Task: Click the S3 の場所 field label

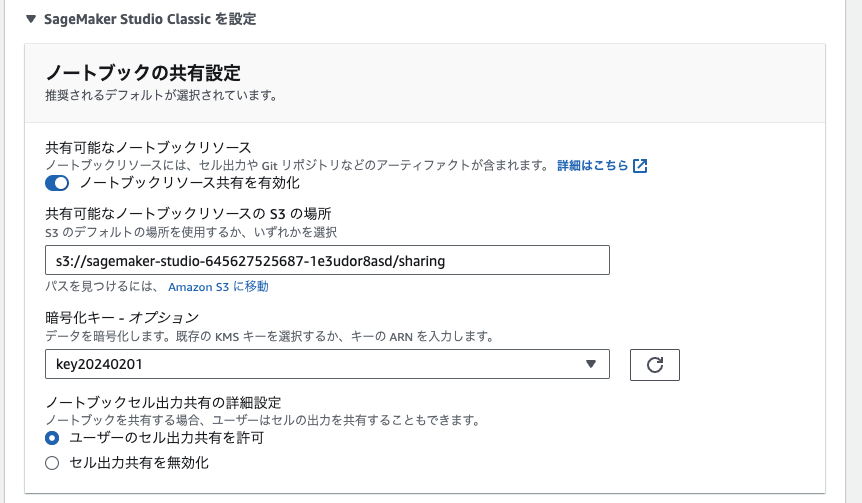Action: [x=188, y=213]
